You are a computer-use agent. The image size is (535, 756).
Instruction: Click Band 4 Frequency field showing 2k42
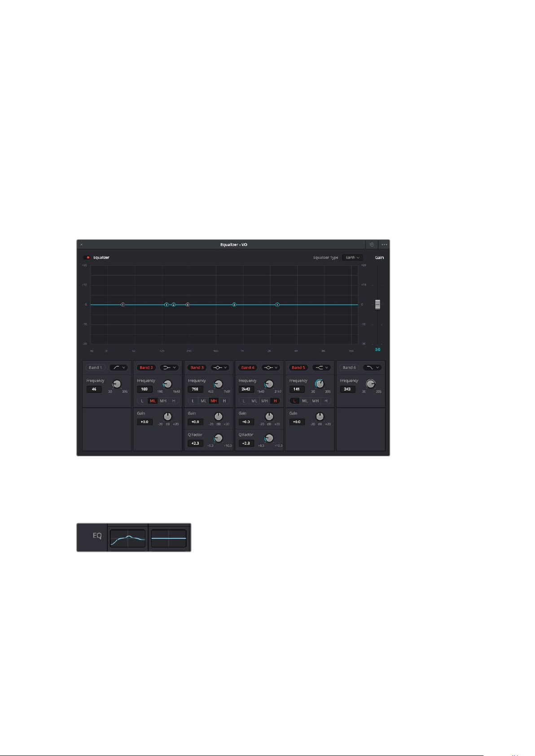[x=246, y=389]
